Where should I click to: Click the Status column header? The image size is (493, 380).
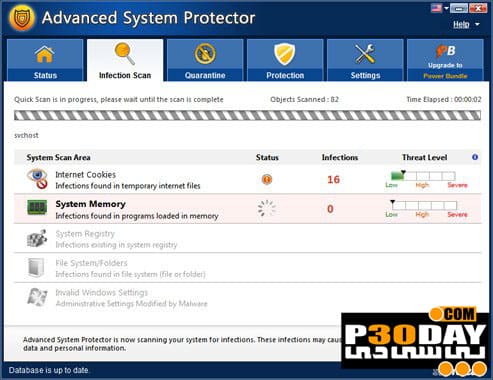tap(267, 157)
